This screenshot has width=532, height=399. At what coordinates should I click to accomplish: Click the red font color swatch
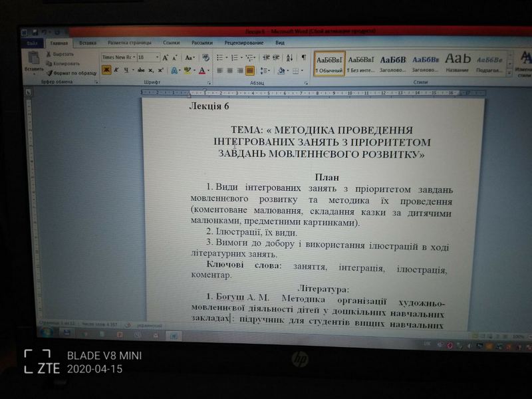(201, 70)
